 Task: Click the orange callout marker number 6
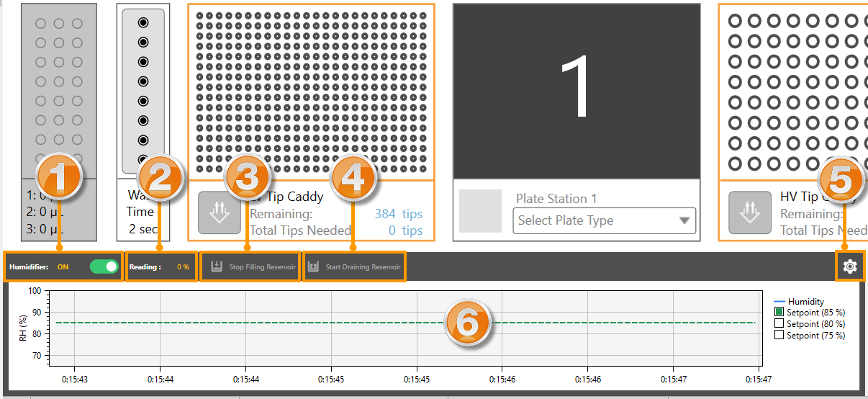pyautogui.click(x=468, y=322)
